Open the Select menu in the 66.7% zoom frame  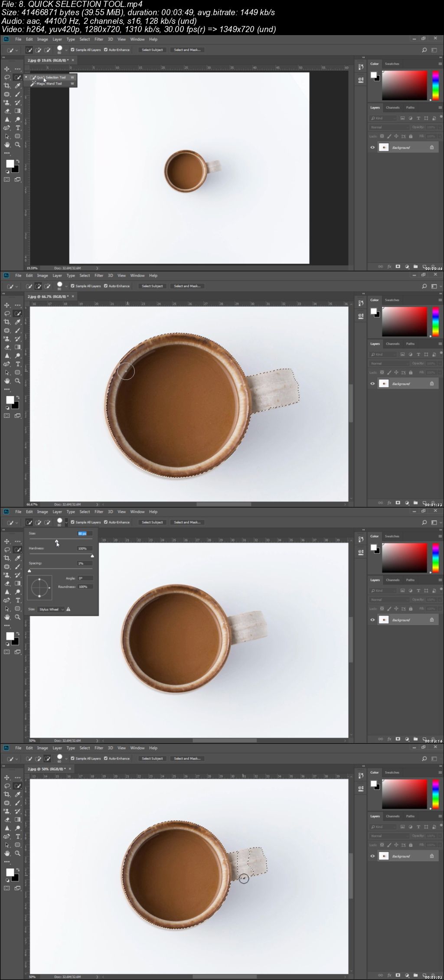[85, 276]
